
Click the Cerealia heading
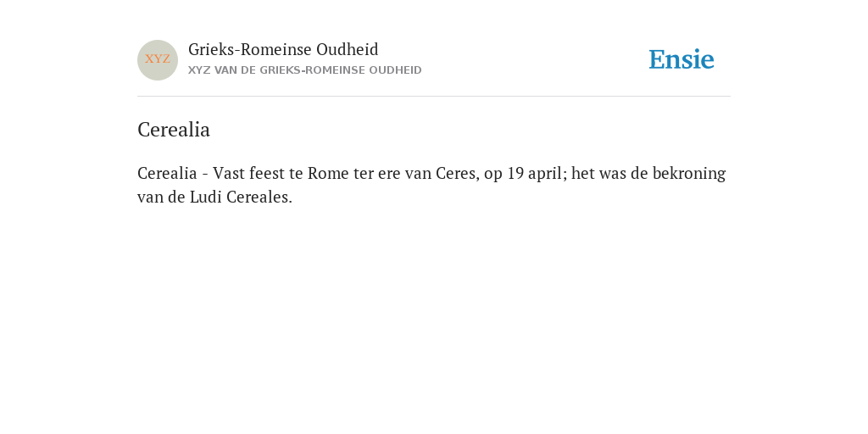click(x=174, y=130)
